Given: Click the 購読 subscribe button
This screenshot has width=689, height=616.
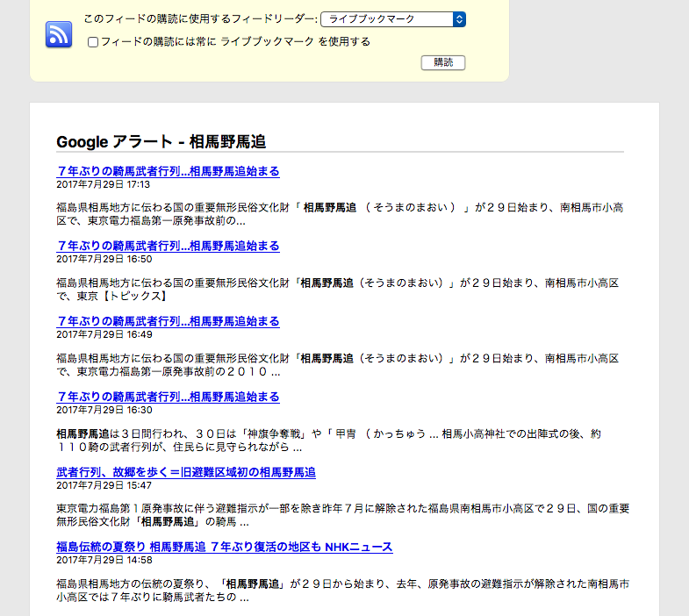Looking at the screenshot, I should click(443, 62).
